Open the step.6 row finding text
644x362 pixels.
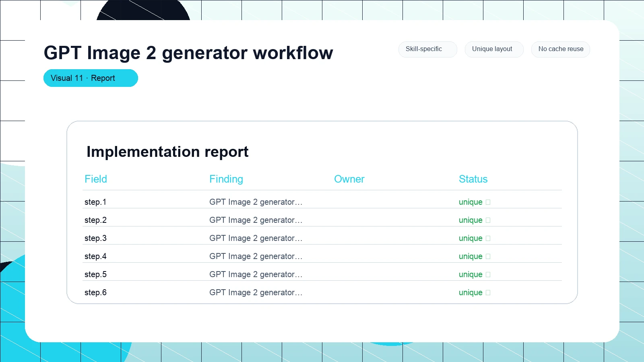[x=256, y=292]
